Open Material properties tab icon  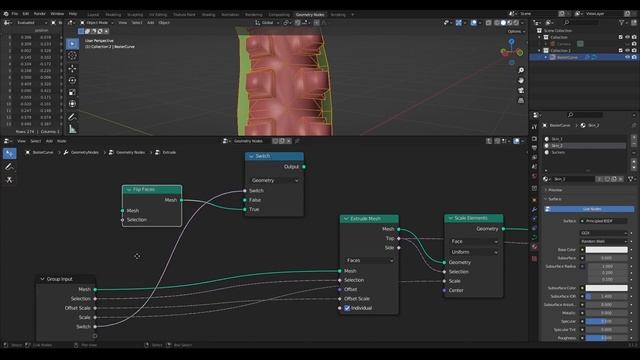pos(534,247)
